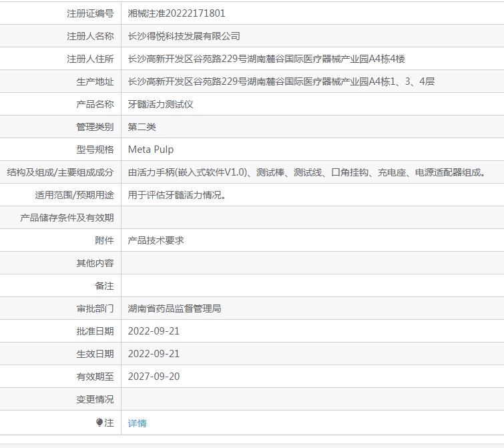Click attachment value 产品技术要求

pyautogui.click(x=156, y=240)
